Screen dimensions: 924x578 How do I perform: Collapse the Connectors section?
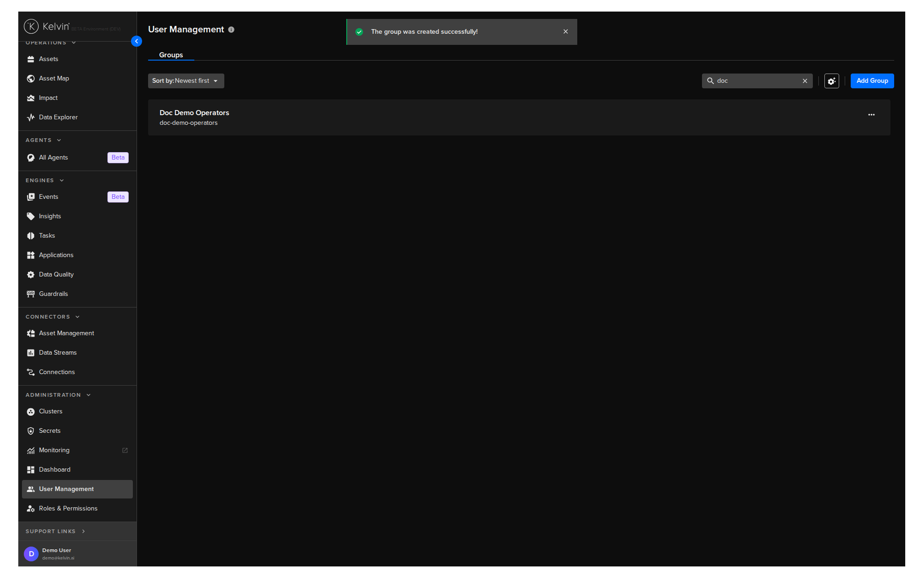(x=52, y=317)
